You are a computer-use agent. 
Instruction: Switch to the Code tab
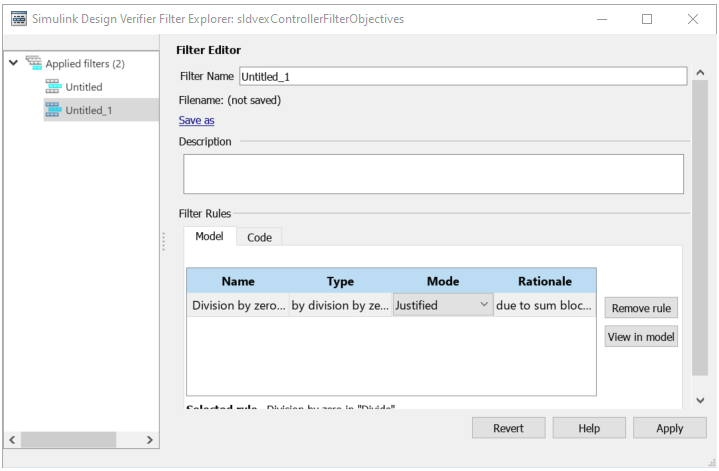tap(259, 237)
